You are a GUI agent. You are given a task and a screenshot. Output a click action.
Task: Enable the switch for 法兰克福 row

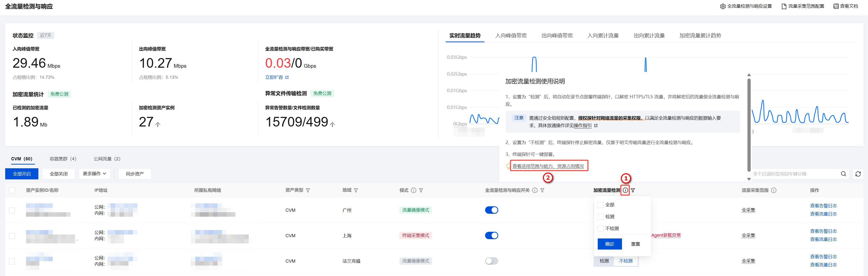pos(491,261)
